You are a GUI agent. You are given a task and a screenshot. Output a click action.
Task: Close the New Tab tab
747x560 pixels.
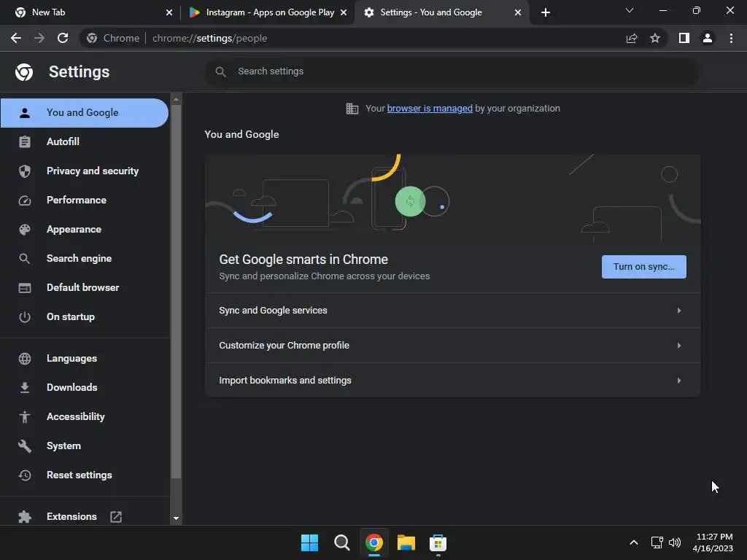point(169,12)
